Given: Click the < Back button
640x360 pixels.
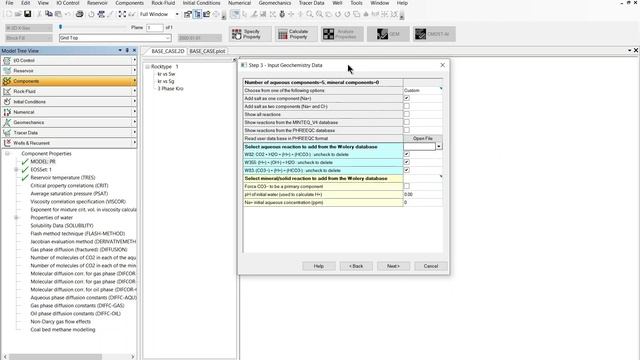Looking at the screenshot, I should [x=356, y=266].
